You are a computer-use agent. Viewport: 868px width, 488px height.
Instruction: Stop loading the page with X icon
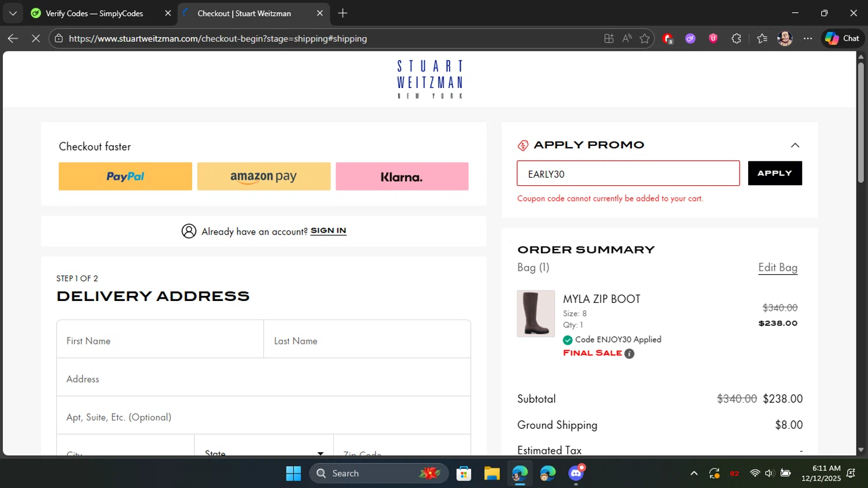click(x=36, y=39)
